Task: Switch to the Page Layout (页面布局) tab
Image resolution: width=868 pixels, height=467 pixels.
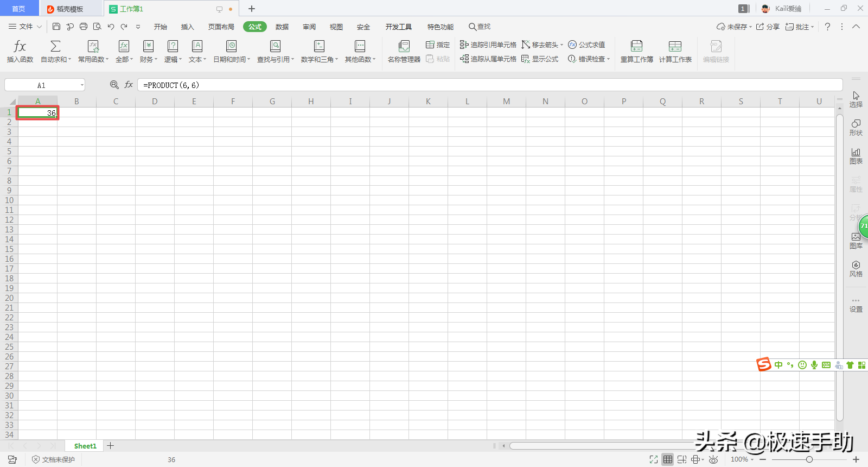Action: (221, 27)
